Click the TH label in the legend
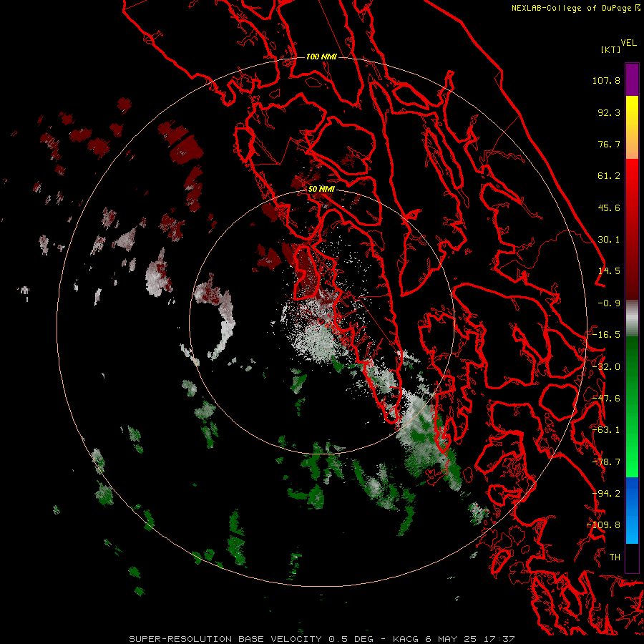Viewport: 644px width, 644px height. 615,557
